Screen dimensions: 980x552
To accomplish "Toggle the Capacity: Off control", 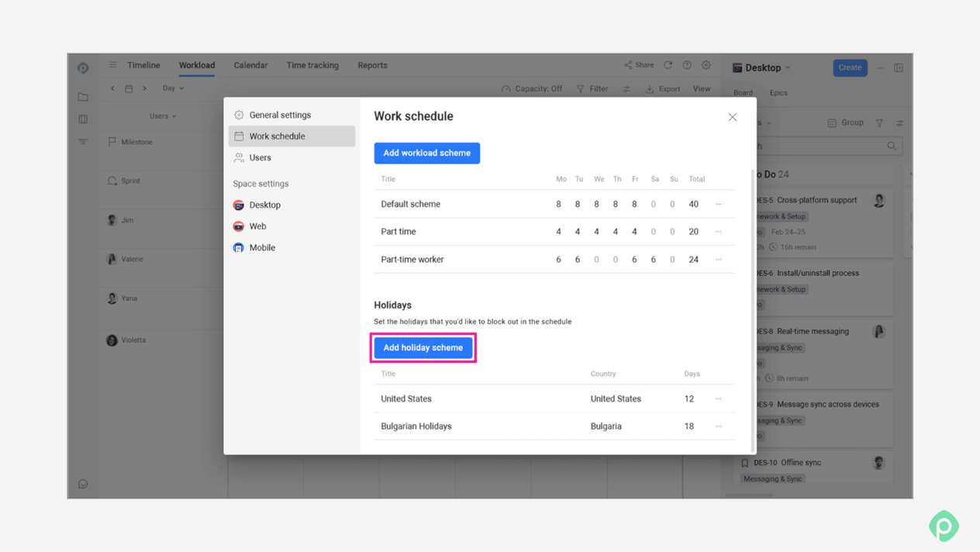I will tap(532, 89).
